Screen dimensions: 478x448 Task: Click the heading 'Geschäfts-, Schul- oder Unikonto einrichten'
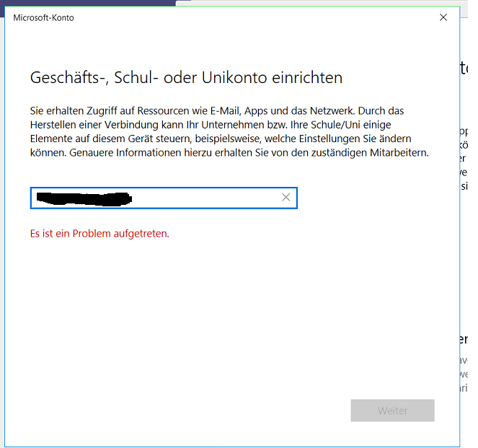(x=186, y=77)
